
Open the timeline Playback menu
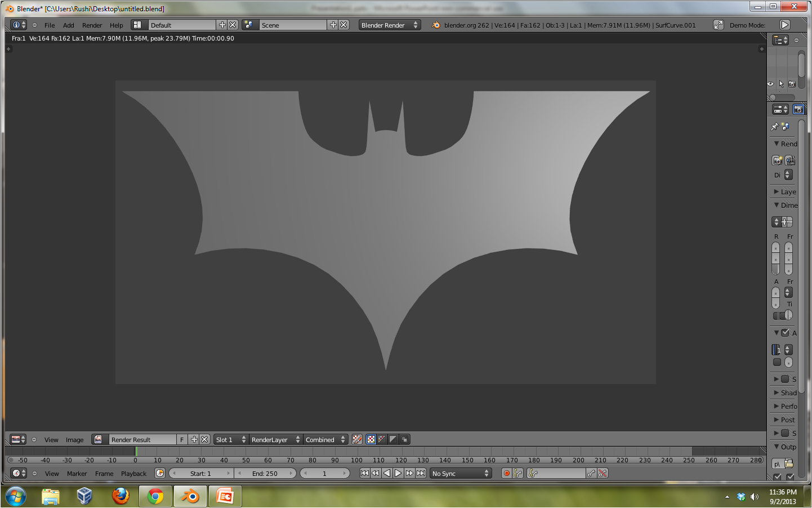tap(133, 474)
